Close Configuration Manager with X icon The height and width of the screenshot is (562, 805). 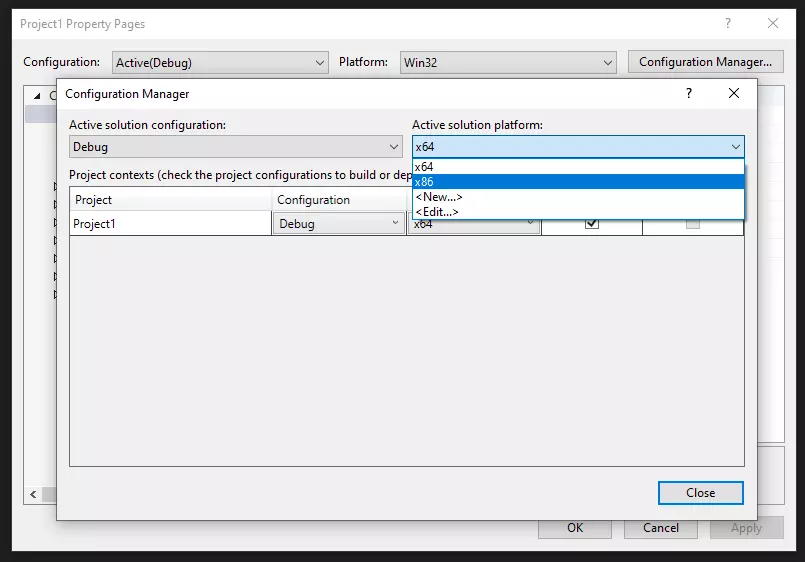click(734, 93)
